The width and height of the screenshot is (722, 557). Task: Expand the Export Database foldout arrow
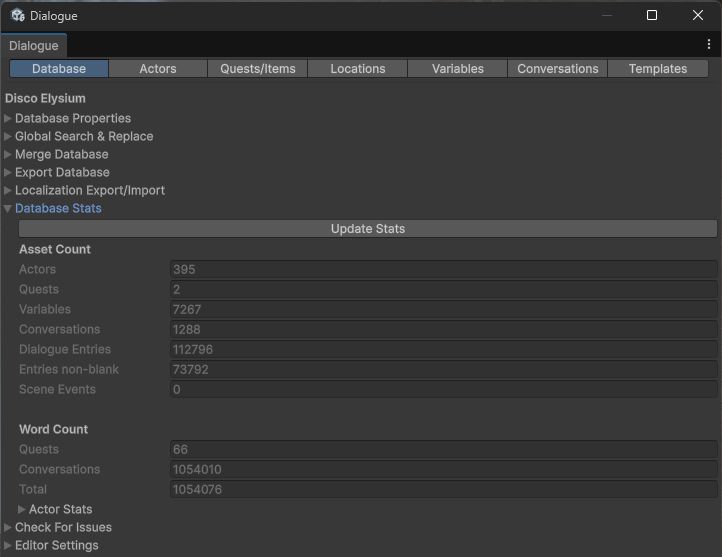(8, 172)
